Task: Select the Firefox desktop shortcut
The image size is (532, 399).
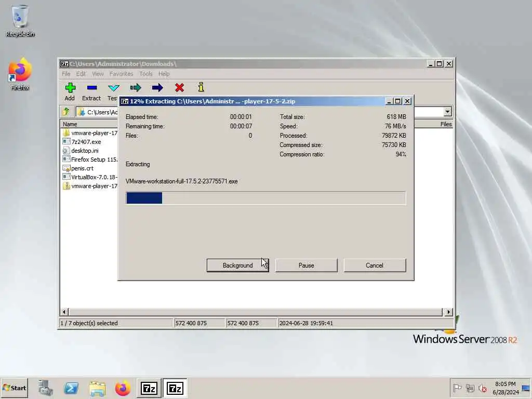Action: [x=20, y=74]
